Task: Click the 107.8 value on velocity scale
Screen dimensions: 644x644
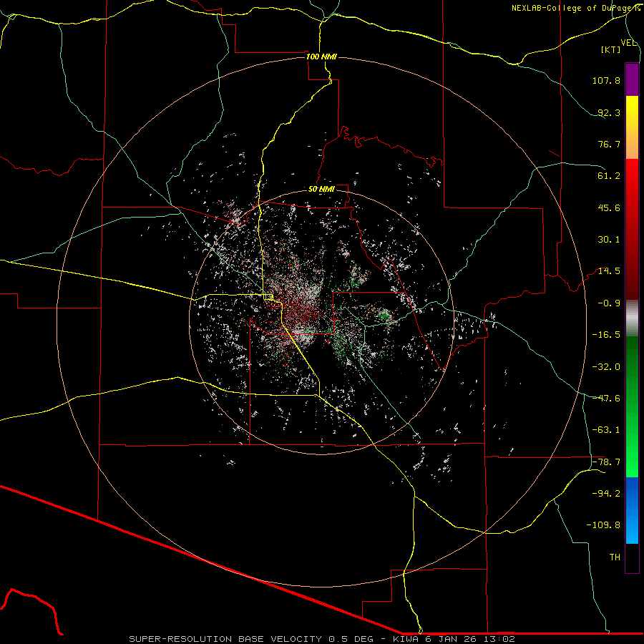Action: (x=606, y=80)
